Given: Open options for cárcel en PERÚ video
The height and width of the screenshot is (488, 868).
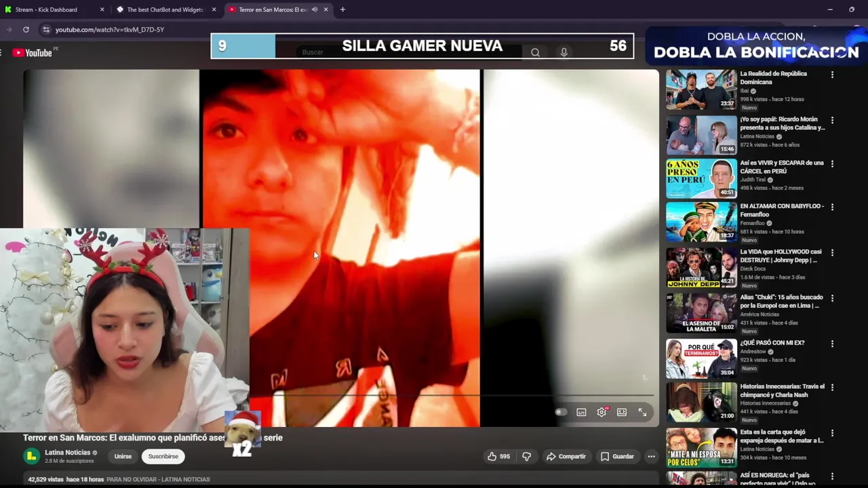Looking at the screenshot, I should point(832,163).
